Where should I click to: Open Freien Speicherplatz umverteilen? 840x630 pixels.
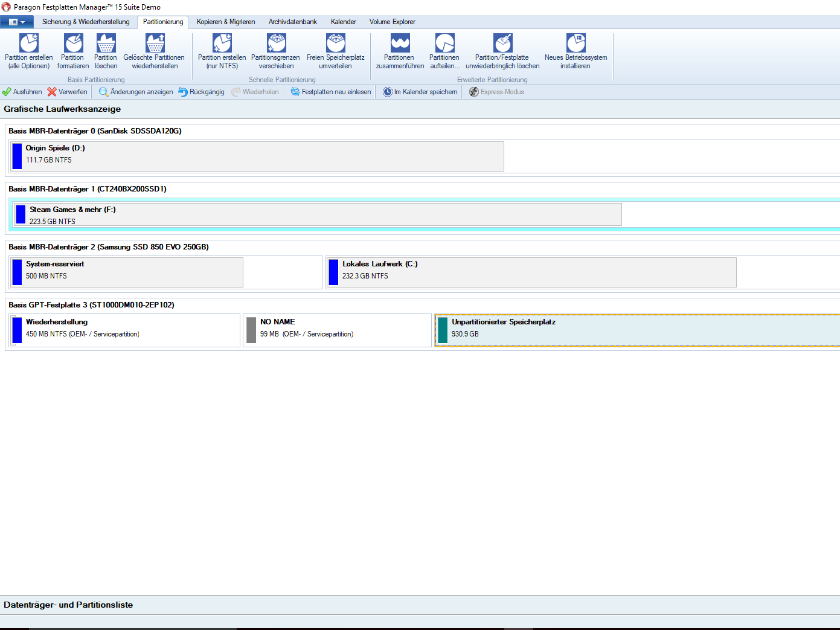coord(335,51)
